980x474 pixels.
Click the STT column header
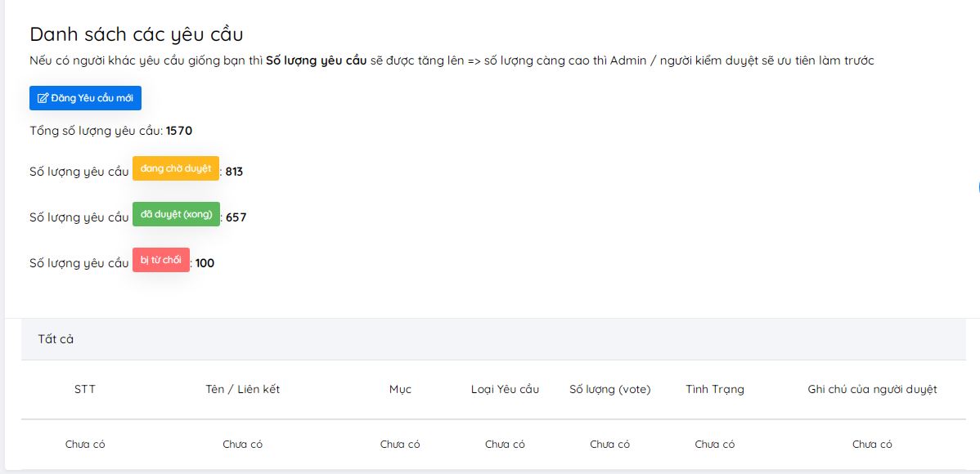click(x=85, y=389)
